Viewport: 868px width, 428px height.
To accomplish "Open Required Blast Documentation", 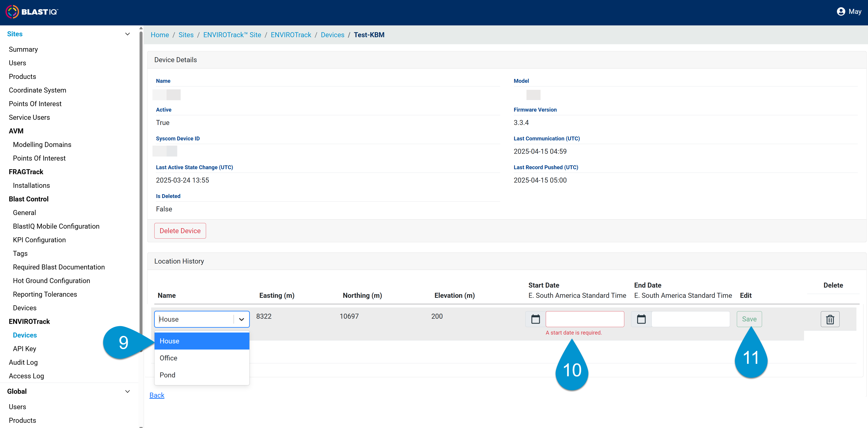I will (x=59, y=267).
